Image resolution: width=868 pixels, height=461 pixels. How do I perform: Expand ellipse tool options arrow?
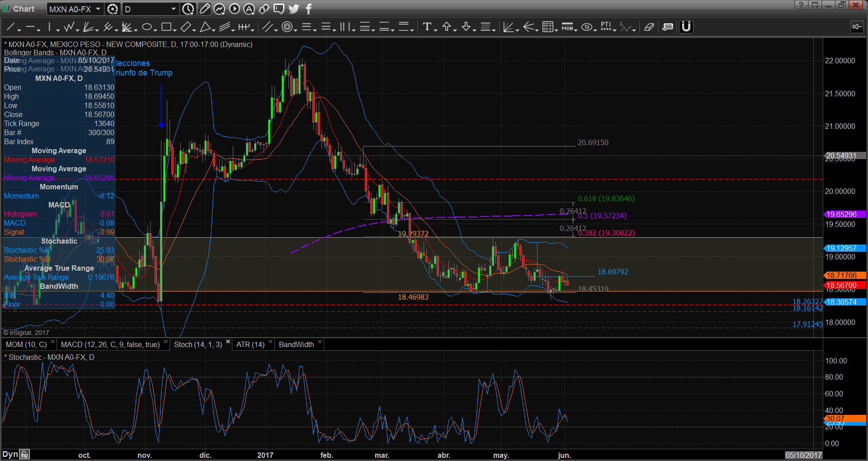155,30
